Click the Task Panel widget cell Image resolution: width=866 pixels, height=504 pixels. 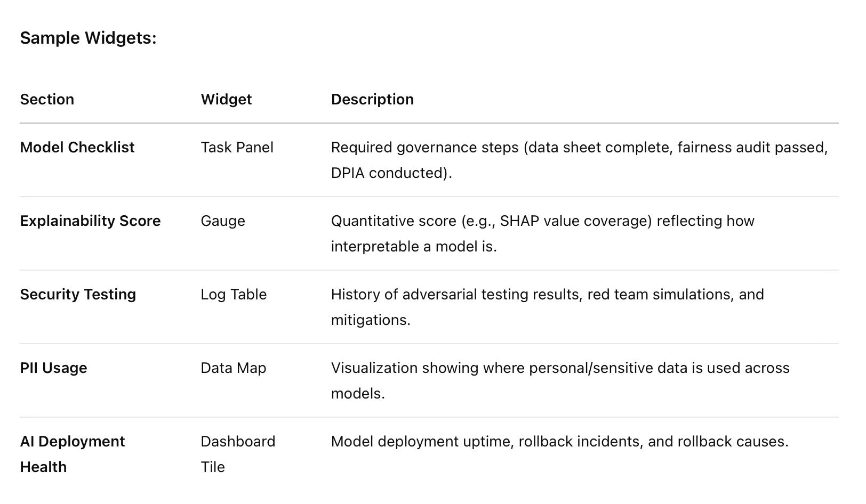pyautogui.click(x=237, y=147)
